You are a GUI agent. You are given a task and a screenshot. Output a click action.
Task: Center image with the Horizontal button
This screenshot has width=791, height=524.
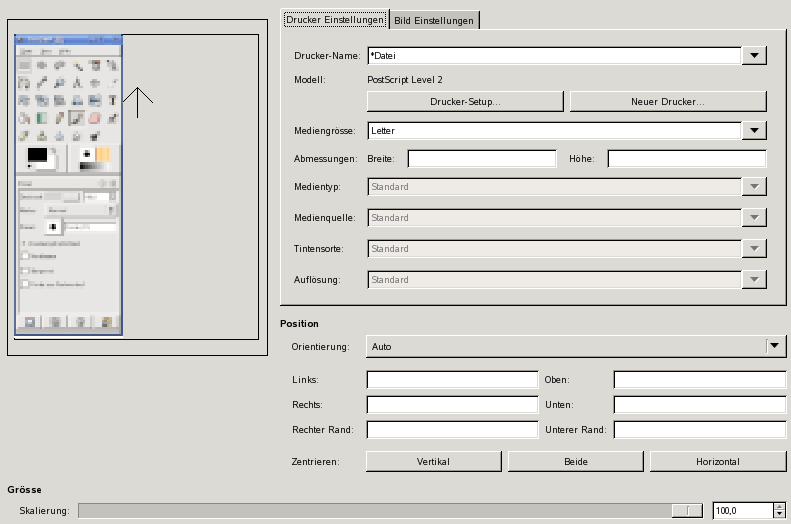[717, 462]
